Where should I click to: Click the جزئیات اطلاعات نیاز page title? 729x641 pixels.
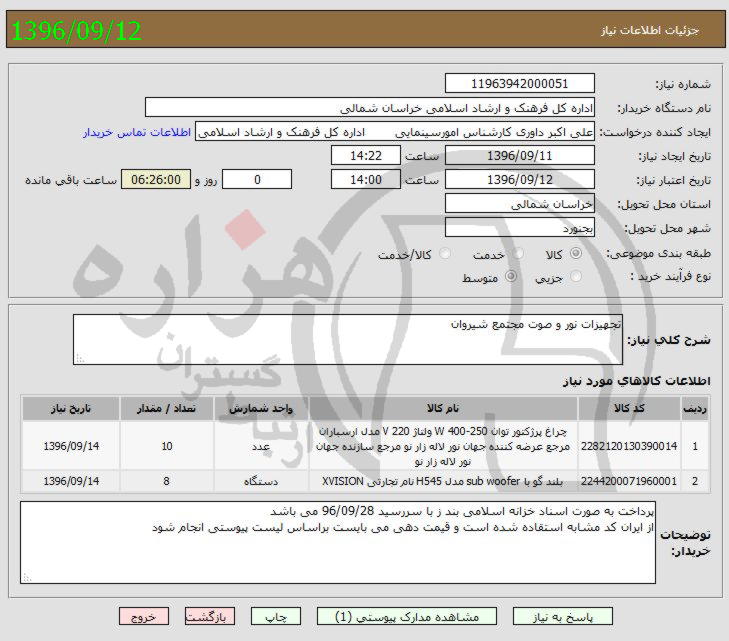point(649,31)
